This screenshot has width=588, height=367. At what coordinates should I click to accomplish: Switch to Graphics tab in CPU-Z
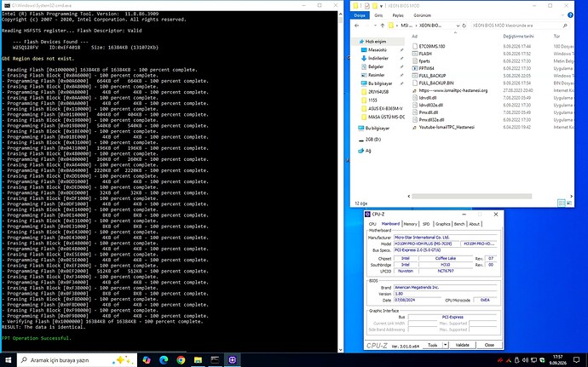pyautogui.click(x=443, y=224)
